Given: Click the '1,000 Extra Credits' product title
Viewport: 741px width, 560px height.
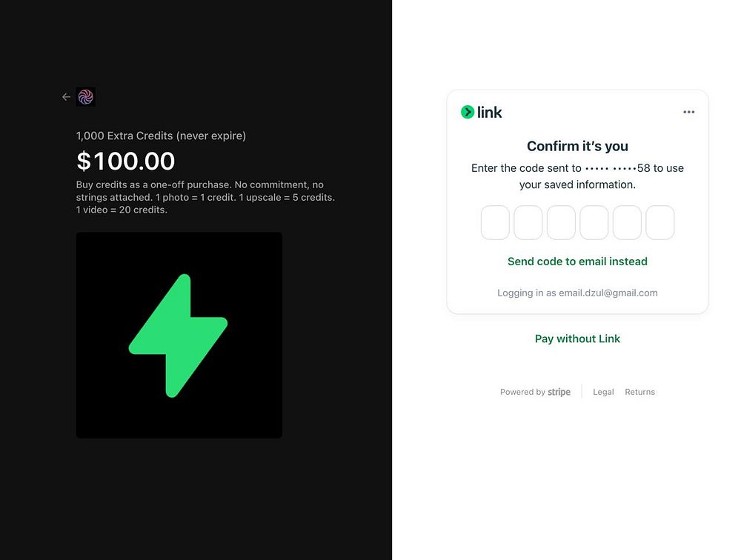Looking at the screenshot, I should 161,136.
